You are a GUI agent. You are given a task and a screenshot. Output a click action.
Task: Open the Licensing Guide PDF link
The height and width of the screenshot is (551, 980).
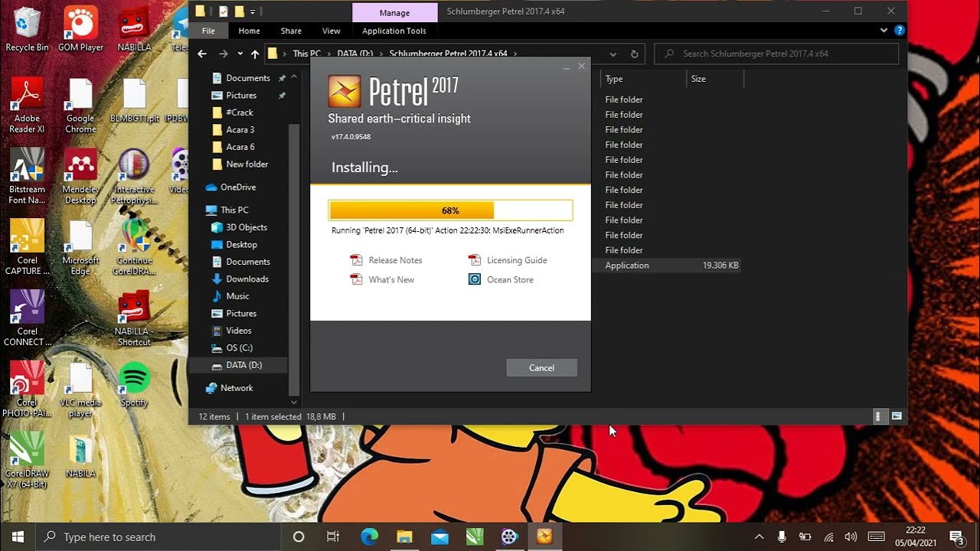[x=508, y=260]
